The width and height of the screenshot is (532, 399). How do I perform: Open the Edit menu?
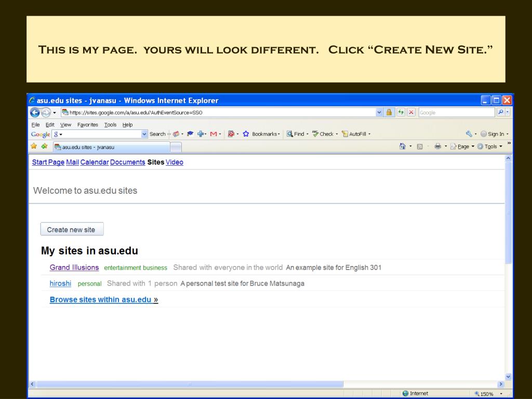pos(50,125)
